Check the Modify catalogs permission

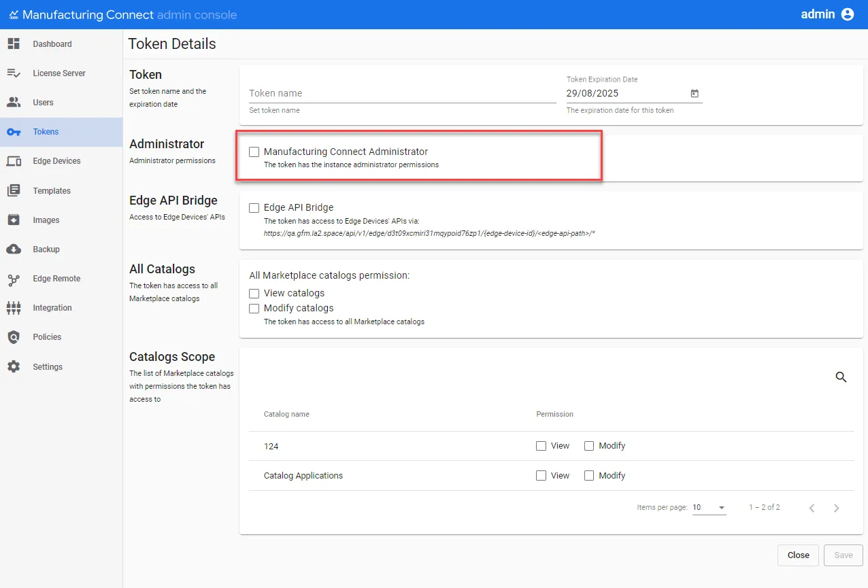[254, 309]
